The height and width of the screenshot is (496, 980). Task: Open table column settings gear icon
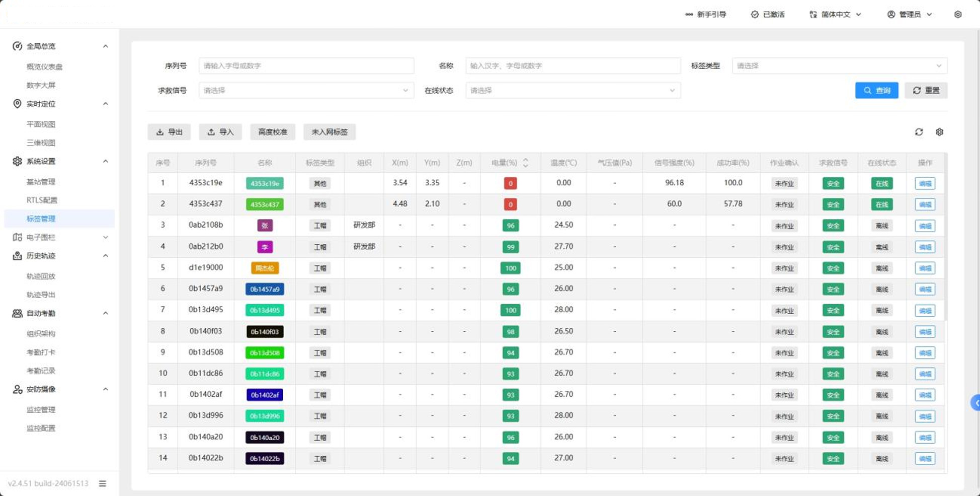939,132
